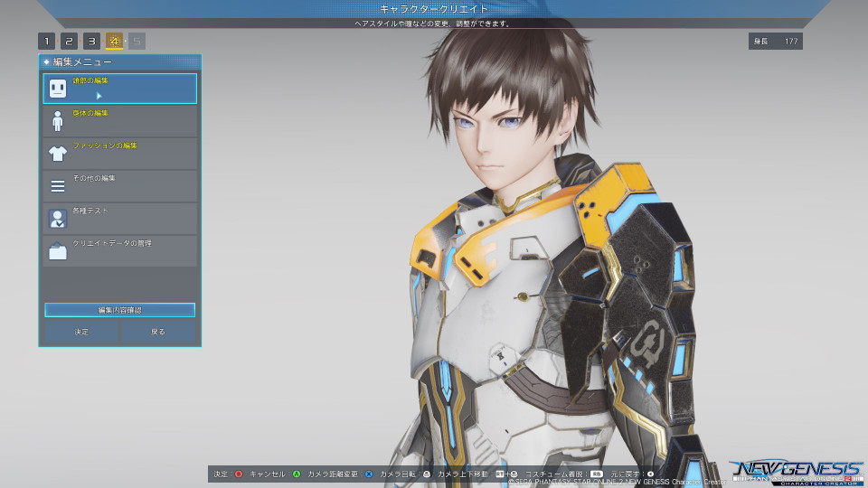Click 編集内容確認 button
Viewport: 868px width, 488px height.
[x=119, y=310]
